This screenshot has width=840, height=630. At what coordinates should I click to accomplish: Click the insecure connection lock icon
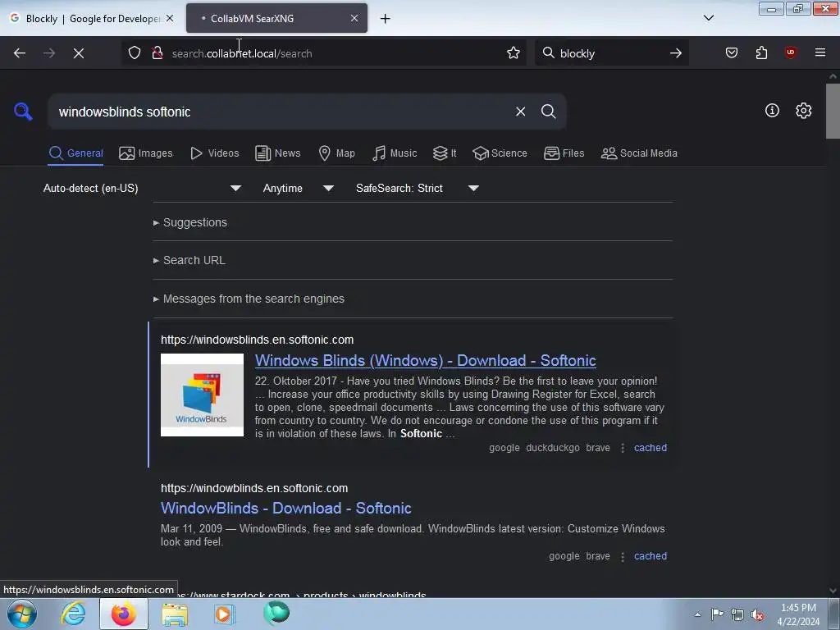[x=157, y=52]
